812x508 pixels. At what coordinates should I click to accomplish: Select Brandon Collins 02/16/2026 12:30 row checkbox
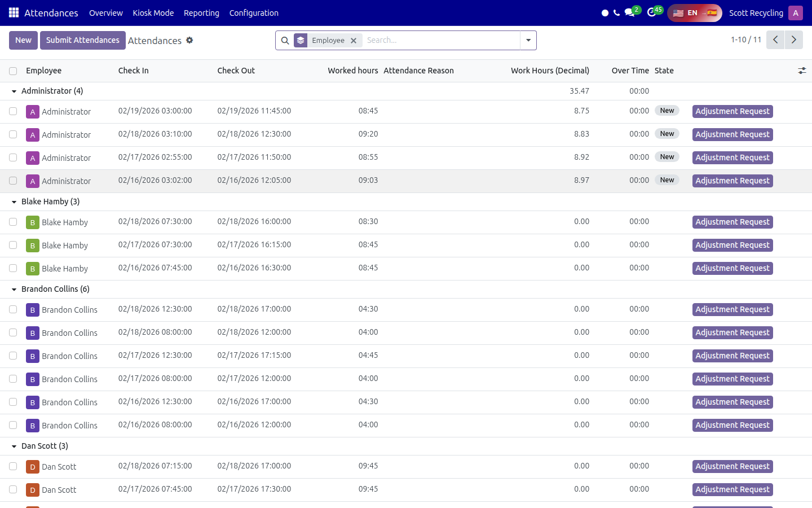[x=13, y=402]
